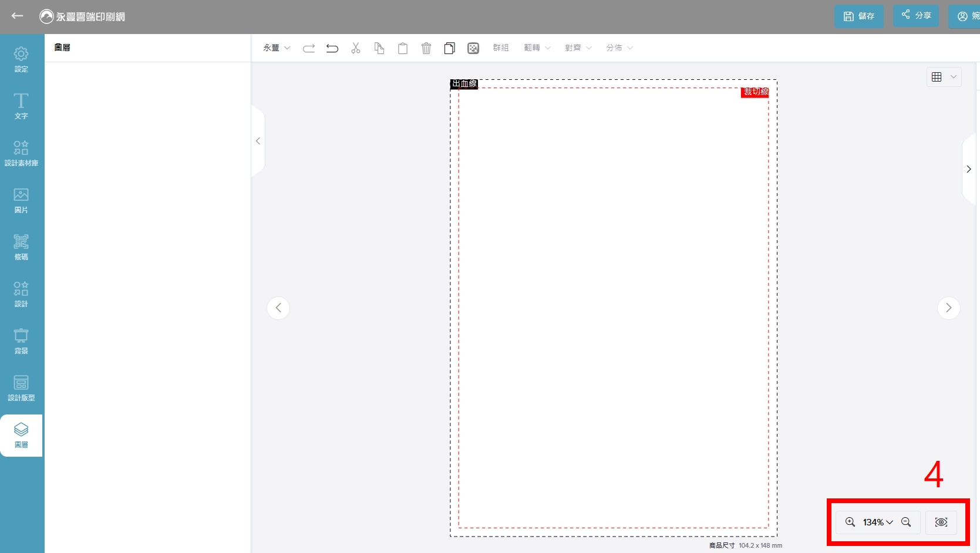Click the undo arrow in the toolbar
Image resolution: width=980 pixels, height=553 pixels.
click(332, 48)
